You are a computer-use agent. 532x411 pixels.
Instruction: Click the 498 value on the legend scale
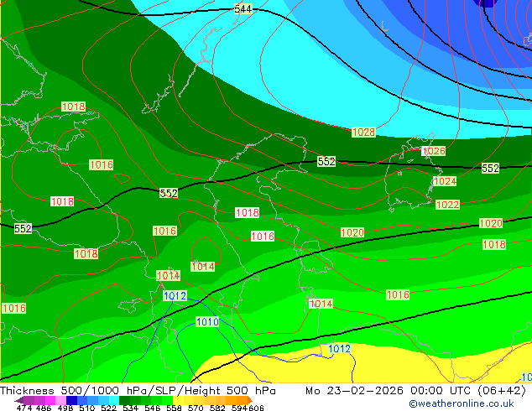(x=65, y=408)
